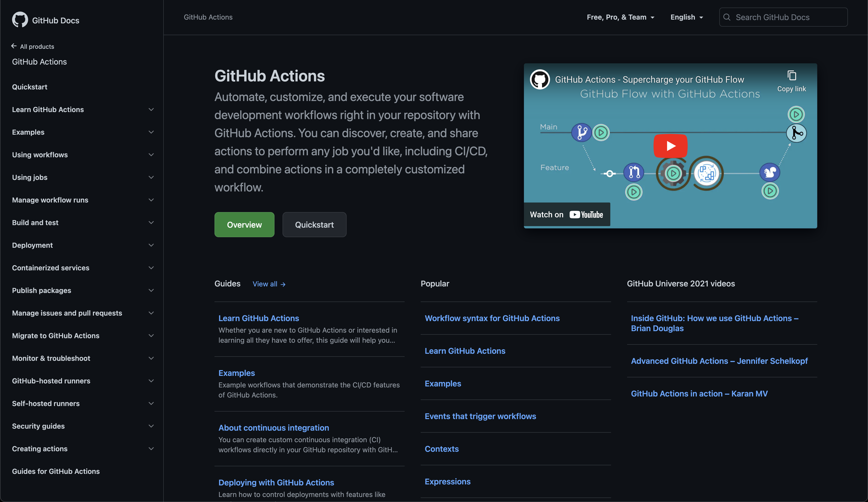Expand Manage issues and pull requests chevron
868x502 pixels.
[151, 313]
